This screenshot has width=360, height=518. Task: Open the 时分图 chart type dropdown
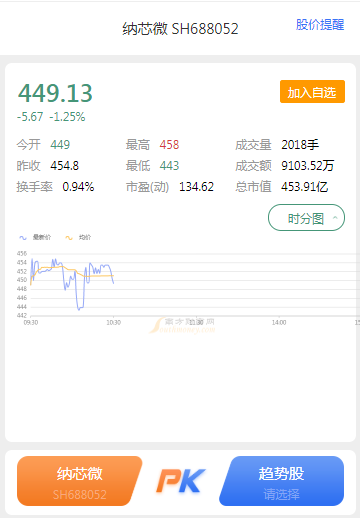click(306, 218)
